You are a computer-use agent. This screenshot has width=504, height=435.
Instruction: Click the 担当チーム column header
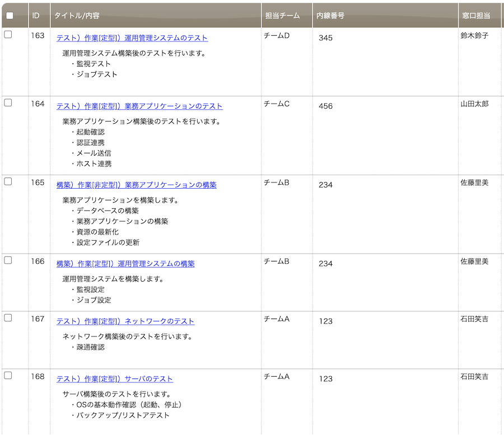287,16
